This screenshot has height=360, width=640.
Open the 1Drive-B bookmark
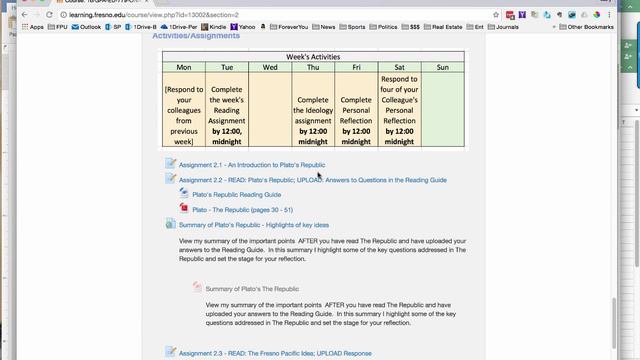[x=141, y=27]
